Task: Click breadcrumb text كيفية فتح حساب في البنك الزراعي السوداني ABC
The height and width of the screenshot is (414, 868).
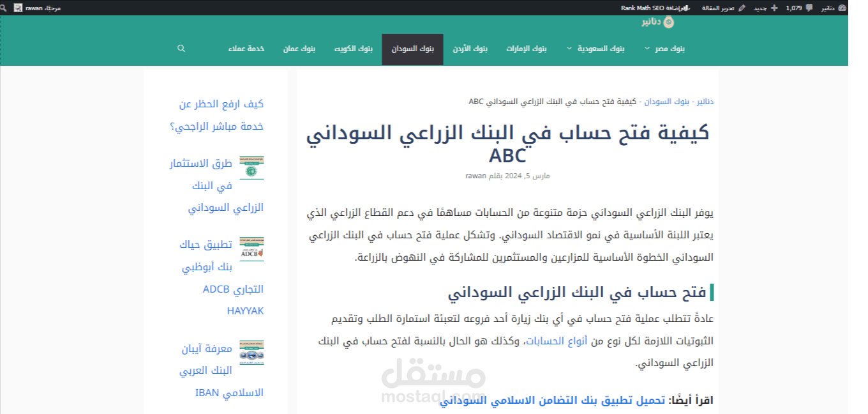Action: pos(552,102)
